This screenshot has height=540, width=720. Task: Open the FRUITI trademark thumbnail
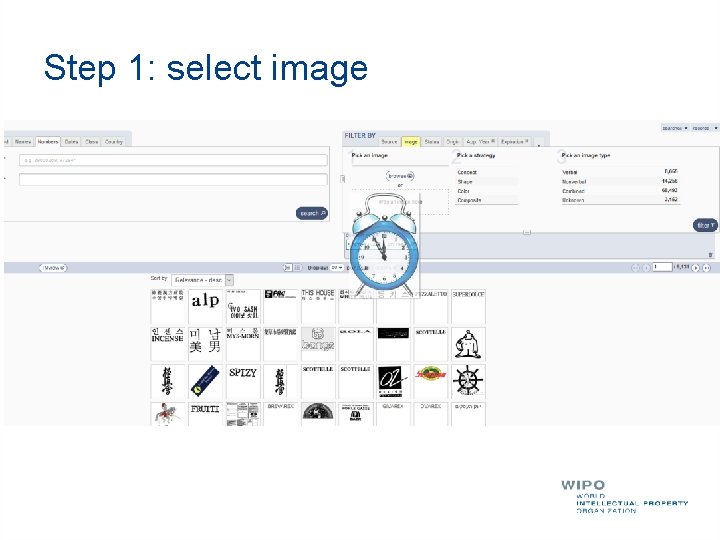click(205, 414)
